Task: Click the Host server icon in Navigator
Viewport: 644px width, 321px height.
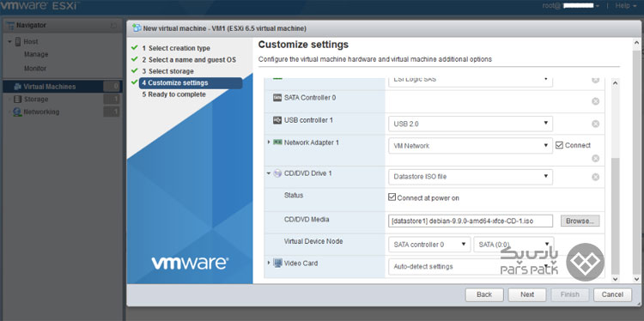Action: point(18,41)
